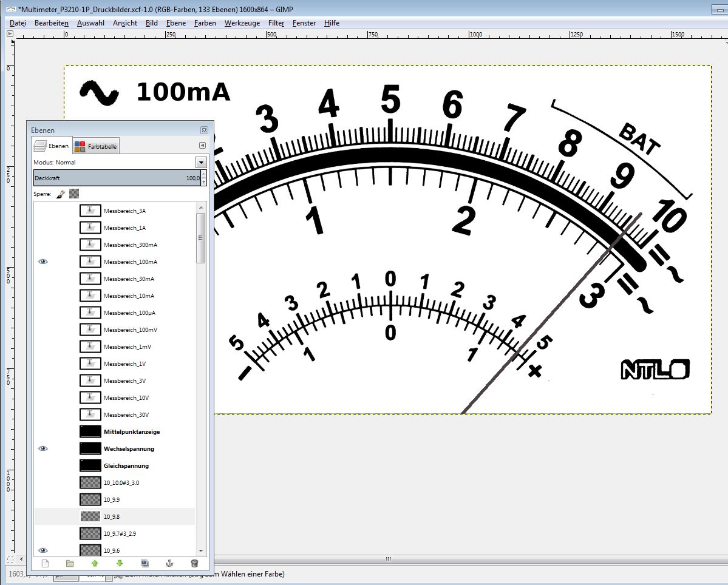Click the Deckkraft opacity slider
728x585 pixels.
click(x=115, y=178)
